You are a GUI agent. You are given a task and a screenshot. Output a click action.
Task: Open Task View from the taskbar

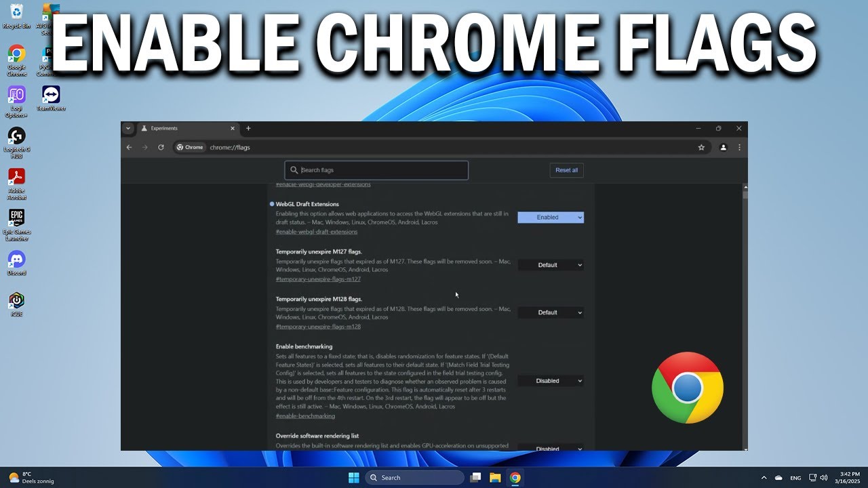click(475, 478)
